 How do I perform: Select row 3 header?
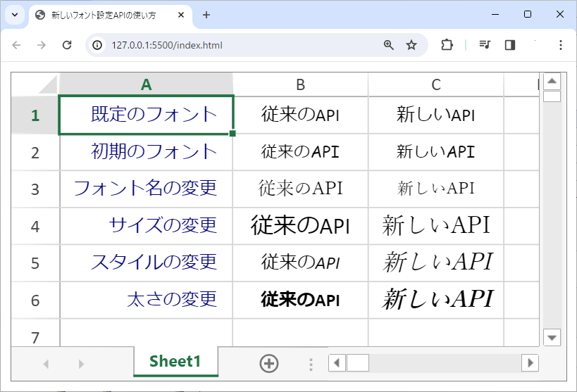coord(35,189)
